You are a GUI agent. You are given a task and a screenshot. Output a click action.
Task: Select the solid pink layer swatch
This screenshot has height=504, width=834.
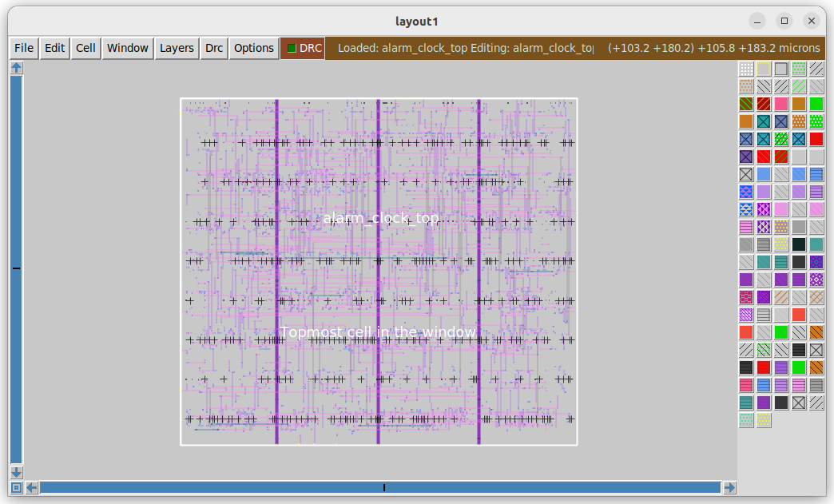point(783,104)
